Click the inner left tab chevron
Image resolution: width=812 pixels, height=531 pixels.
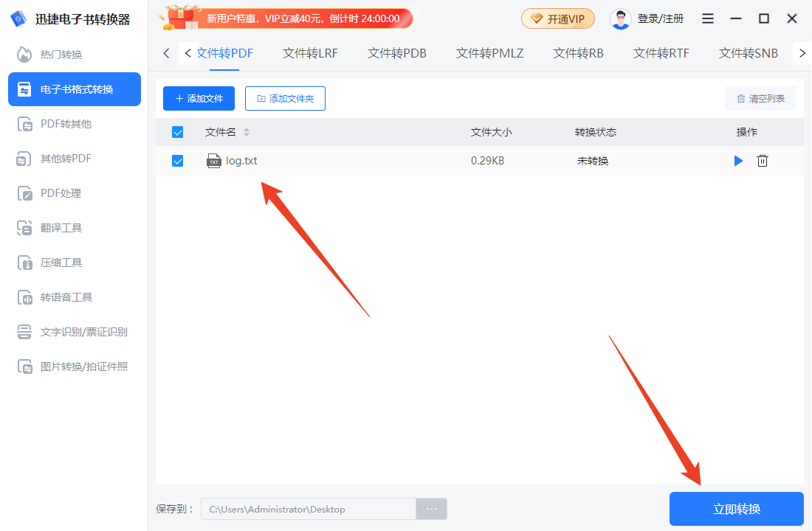(188, 53)
